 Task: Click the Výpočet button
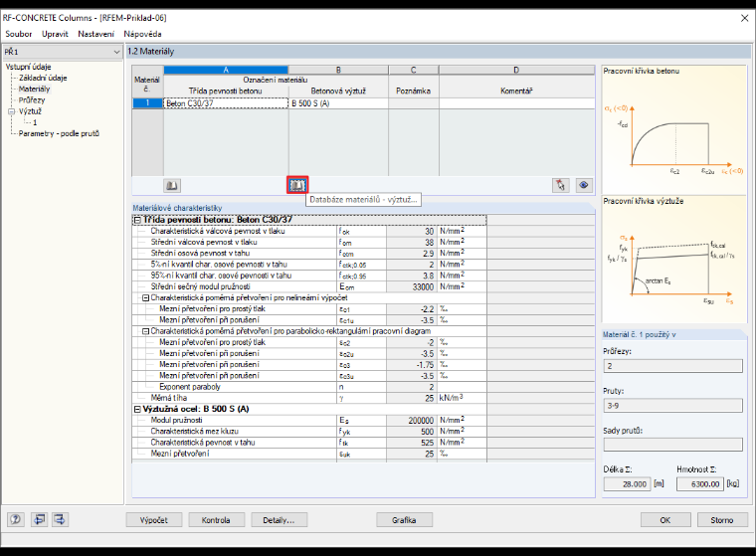coord(154,520)
